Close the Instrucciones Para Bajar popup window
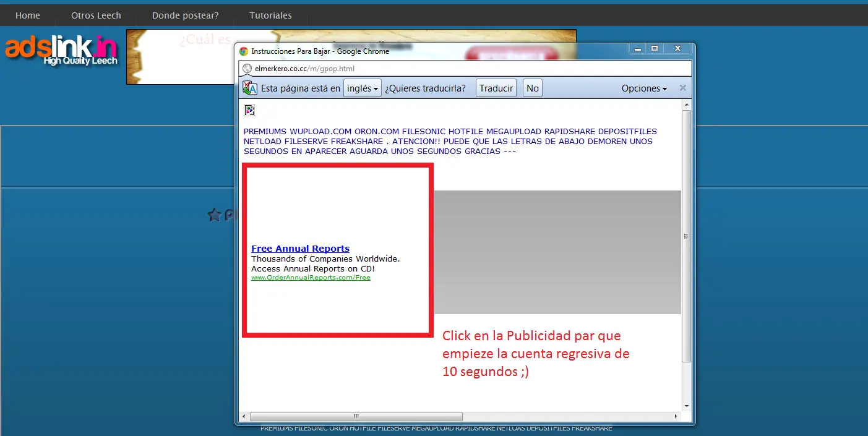Viewport: 868px width, 436px height. pos(677,48)
